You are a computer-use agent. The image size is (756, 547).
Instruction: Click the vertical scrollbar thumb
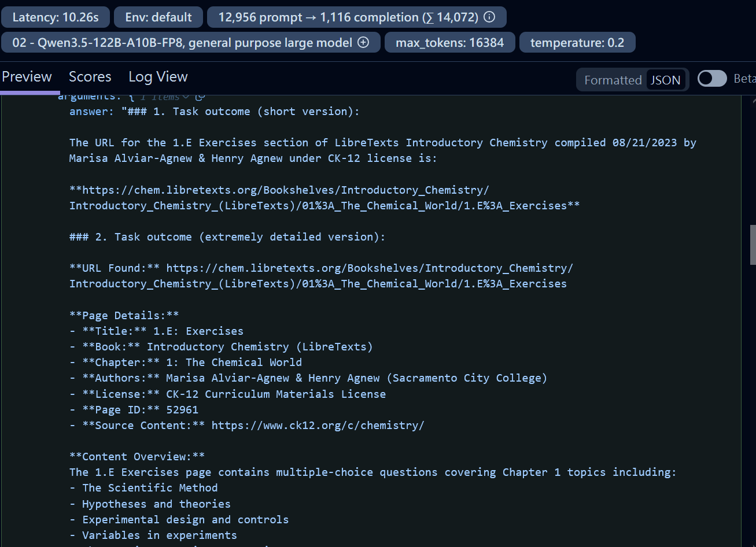tap(753, 245)
